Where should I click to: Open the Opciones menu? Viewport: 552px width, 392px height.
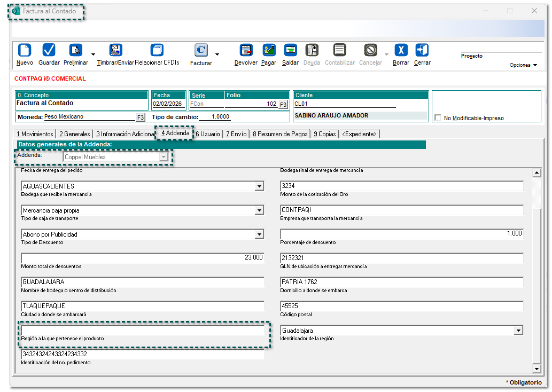[523, 65]
